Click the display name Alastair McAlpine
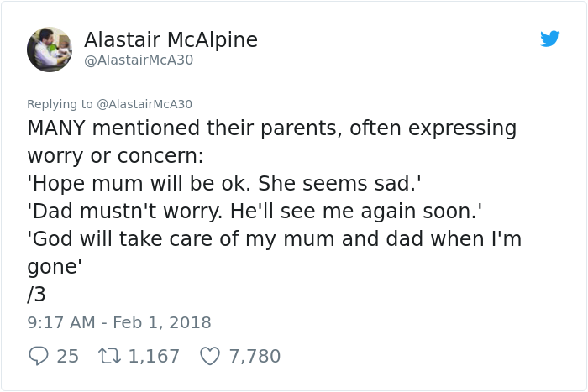The image size is (588, 392). (171, 39)
